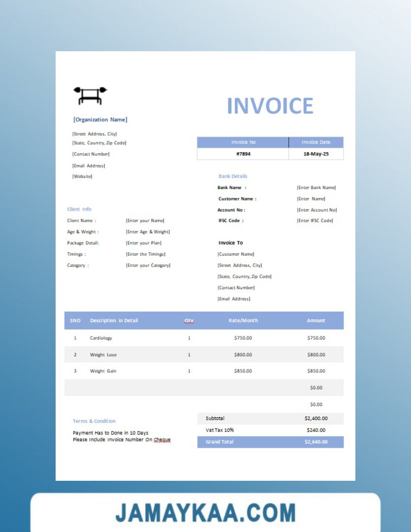
Task: Click the barbell gym logo icon
Action: tap(90, 95)
